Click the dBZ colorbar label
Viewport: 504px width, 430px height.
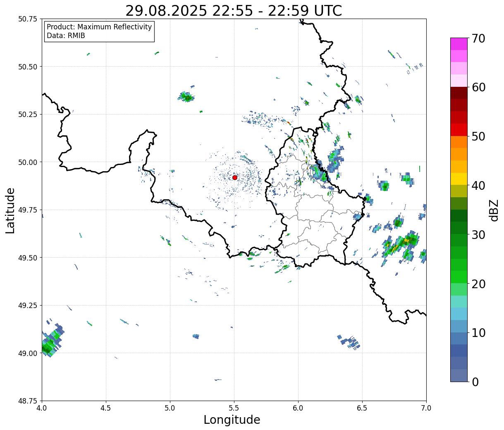point(494,210)
